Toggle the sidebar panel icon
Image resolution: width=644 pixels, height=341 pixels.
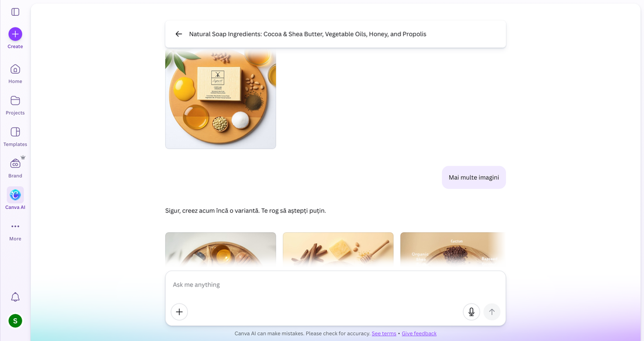click(15, 12)
